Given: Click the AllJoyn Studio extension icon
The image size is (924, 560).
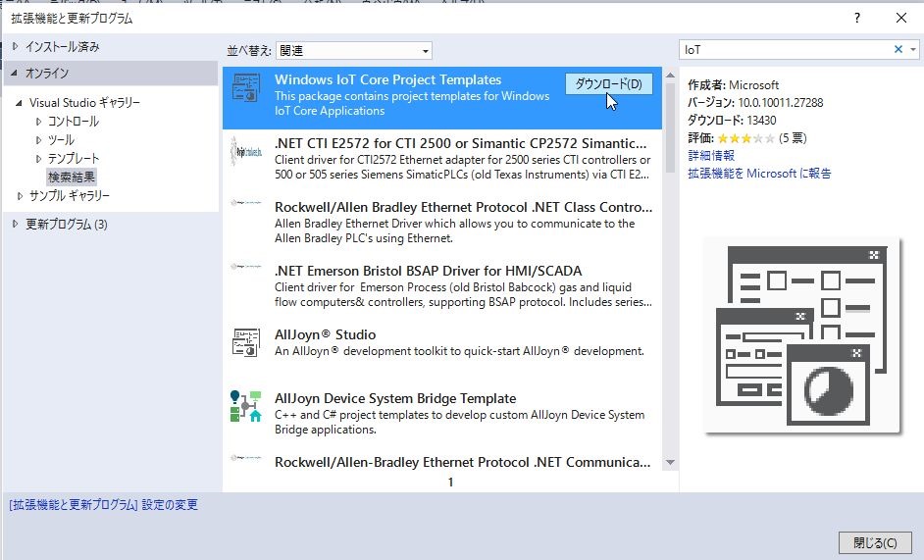Looking at the screenshot, I should click(x=245, y=341).
